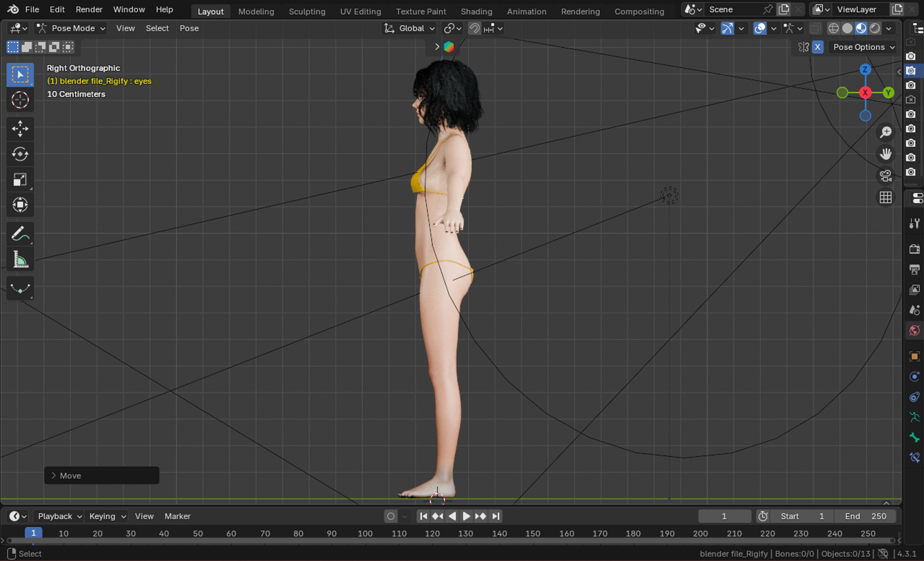The image size is (924, 561).
Task: Open the Pose Options dropdown
Action: click(x=863, y=47)
